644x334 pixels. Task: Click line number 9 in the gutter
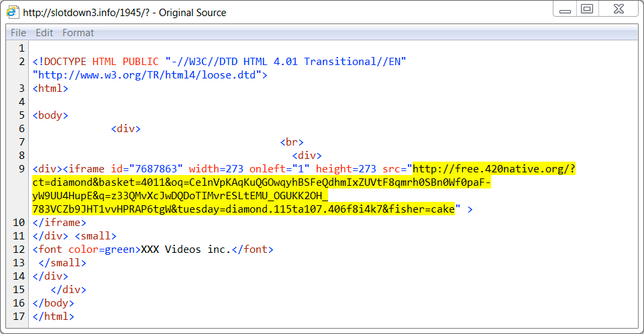(x=21, y=169)
